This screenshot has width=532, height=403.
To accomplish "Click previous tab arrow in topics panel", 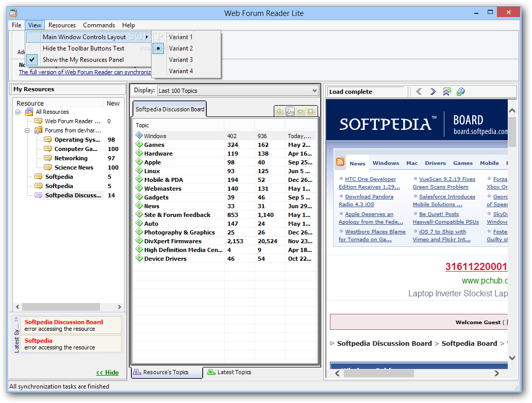I will pos(279,111).
